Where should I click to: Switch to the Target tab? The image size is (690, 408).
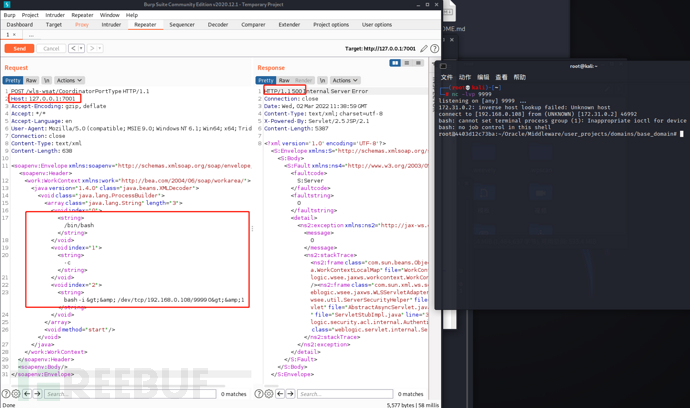coord(54,25)
